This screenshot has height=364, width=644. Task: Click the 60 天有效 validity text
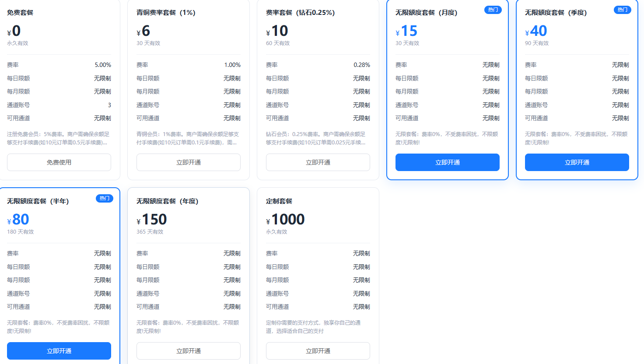coord(278,43)
